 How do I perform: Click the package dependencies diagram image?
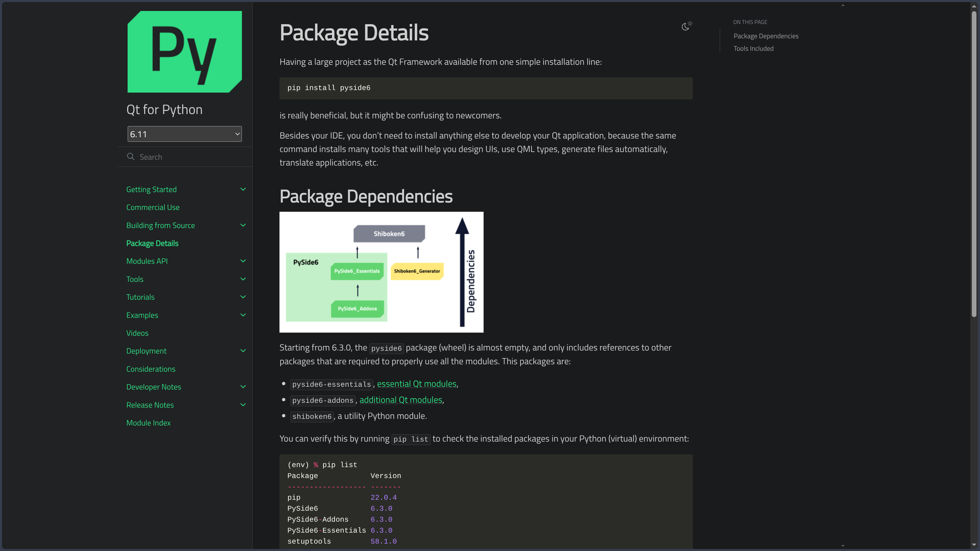381,272
